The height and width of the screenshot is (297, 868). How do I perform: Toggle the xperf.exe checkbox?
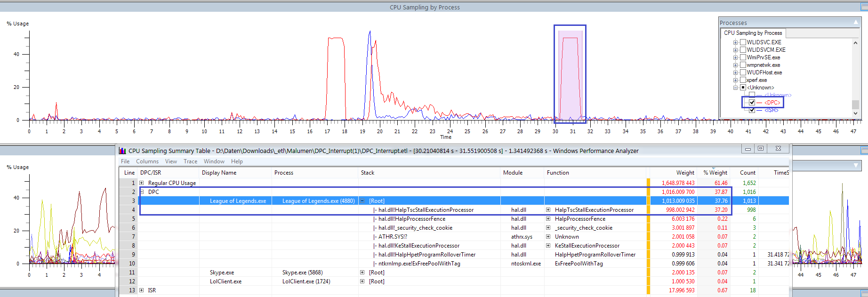coord(743,80)
